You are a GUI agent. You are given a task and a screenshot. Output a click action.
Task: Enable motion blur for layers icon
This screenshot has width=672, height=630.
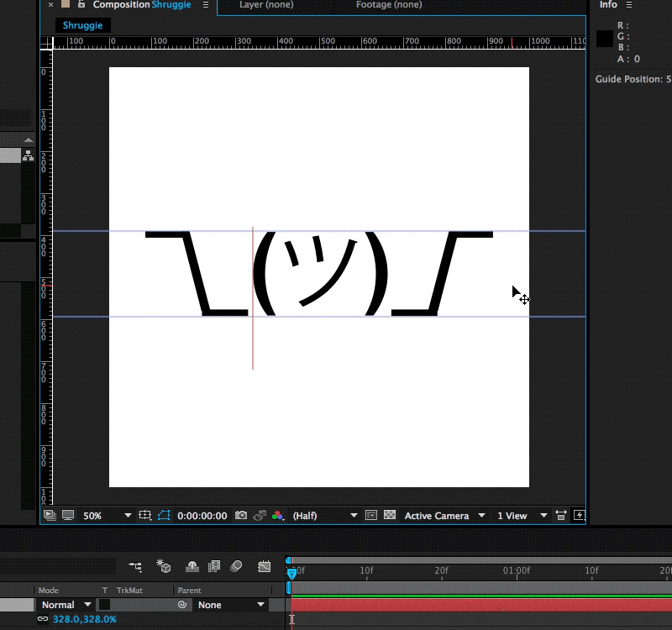(x=236, y=566)
